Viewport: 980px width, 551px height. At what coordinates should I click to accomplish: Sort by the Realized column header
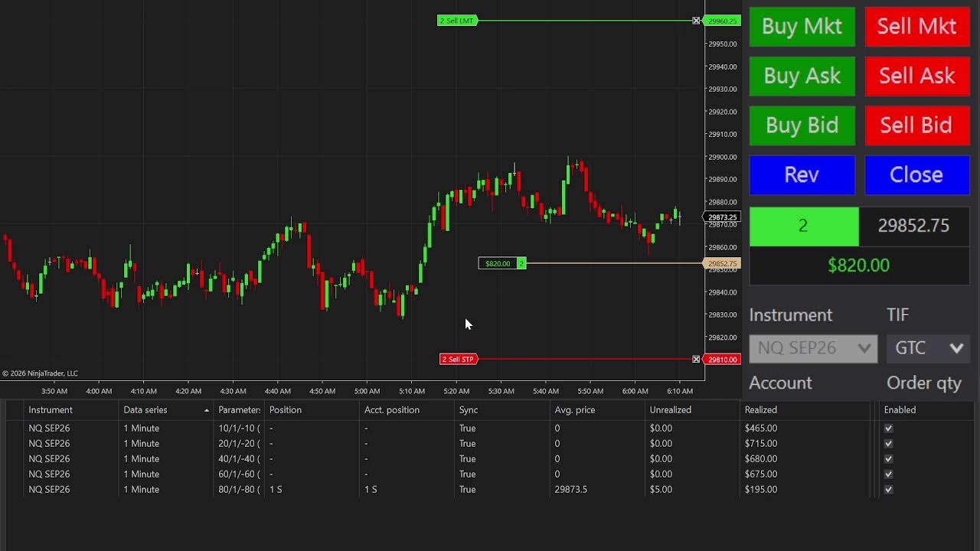[805, 410]
